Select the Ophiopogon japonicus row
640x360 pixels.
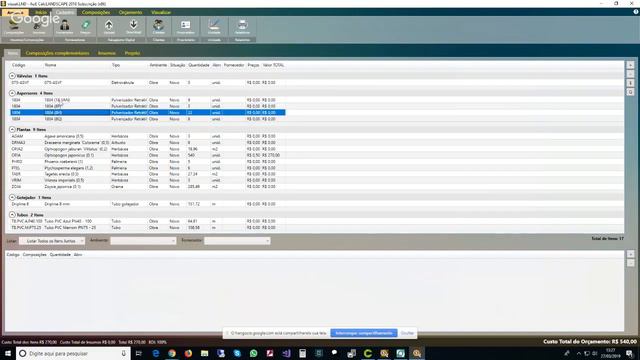(x=148, y=155)
